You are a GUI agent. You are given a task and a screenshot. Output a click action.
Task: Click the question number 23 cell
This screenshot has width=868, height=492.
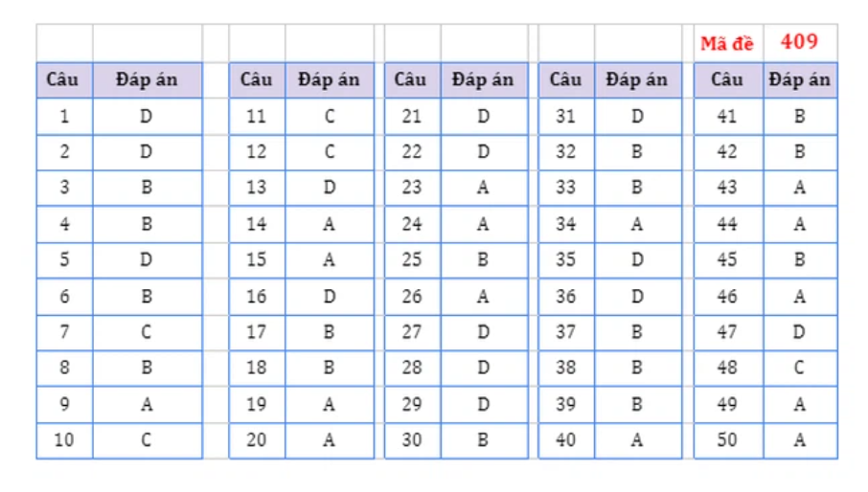[412, 188]
